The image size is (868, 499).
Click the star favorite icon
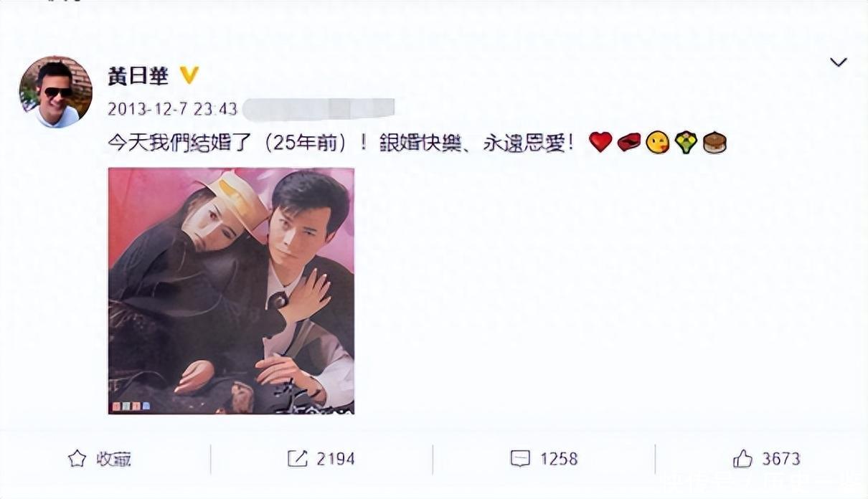coord(77,459)
